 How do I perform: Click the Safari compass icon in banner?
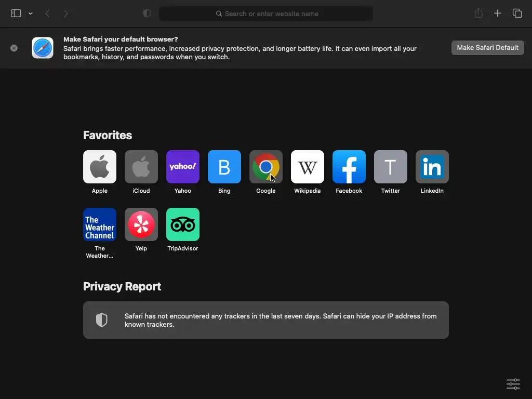coord(43,48)
